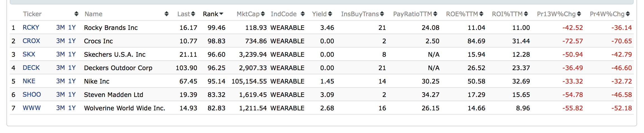Open the DECK ticker link
The width and height of the screenshot is (644, 133).
click(31, 68)
